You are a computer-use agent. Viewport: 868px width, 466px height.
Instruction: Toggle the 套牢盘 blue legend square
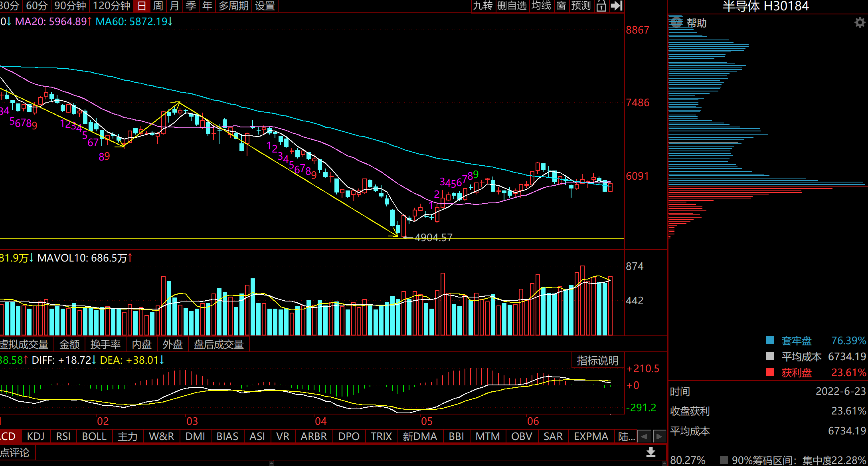770,340
